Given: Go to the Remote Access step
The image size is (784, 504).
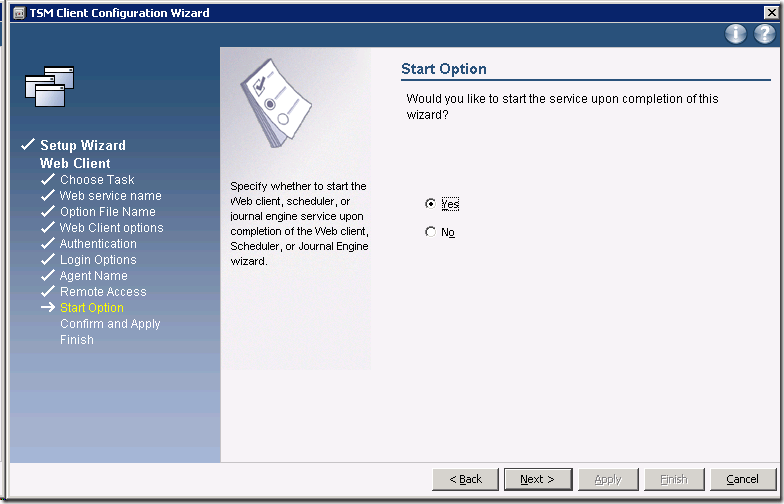Looking at the screenshot, I should [x=103, y=292].
